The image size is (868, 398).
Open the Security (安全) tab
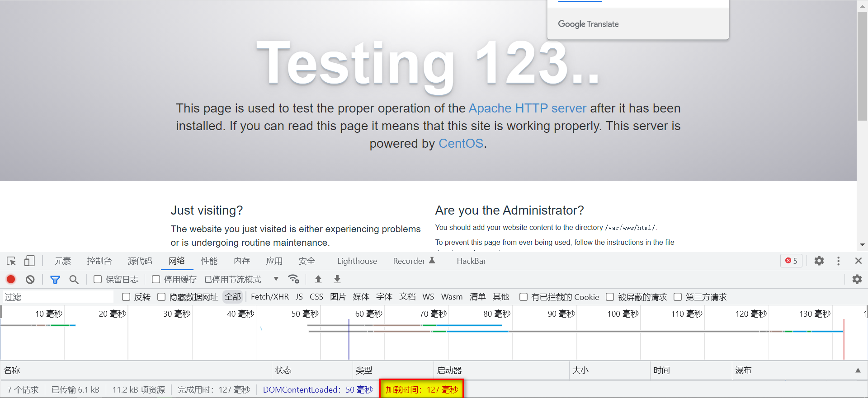tap(307, 261)
